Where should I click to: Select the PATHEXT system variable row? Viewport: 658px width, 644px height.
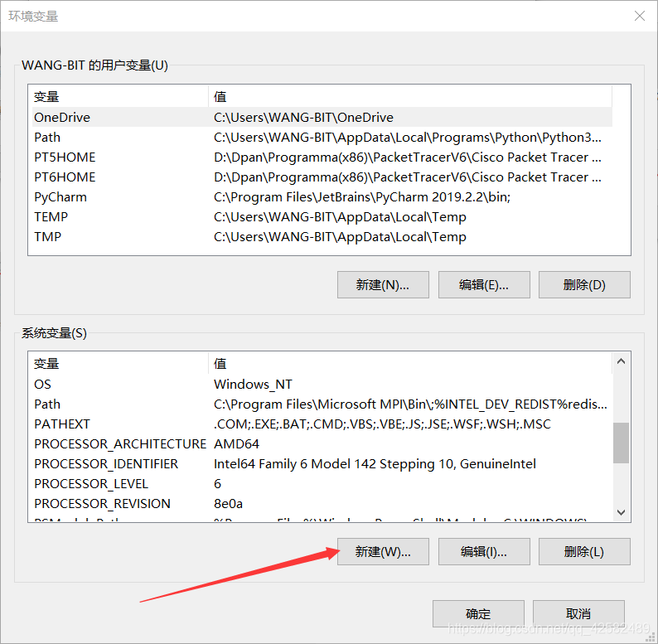322,424
